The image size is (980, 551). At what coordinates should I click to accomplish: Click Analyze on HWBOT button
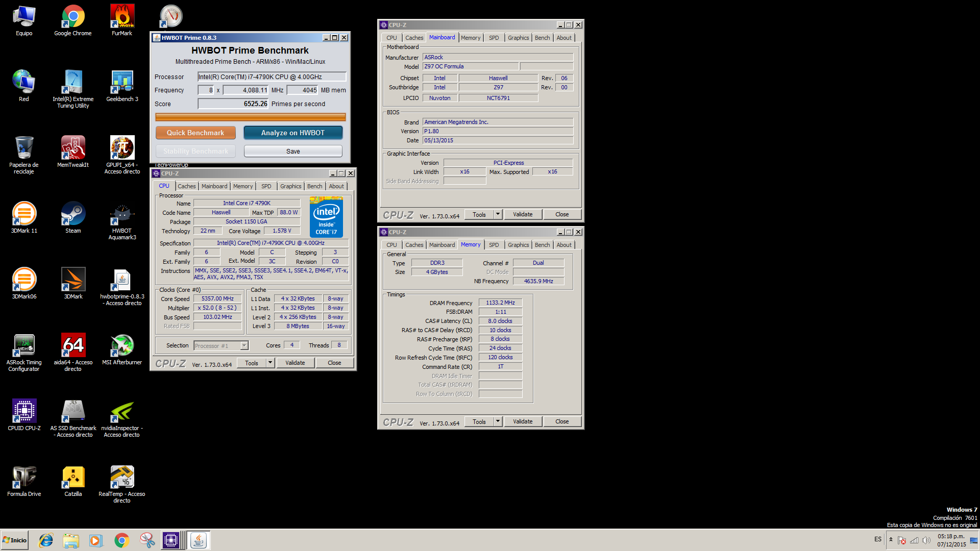coord(293,133)
